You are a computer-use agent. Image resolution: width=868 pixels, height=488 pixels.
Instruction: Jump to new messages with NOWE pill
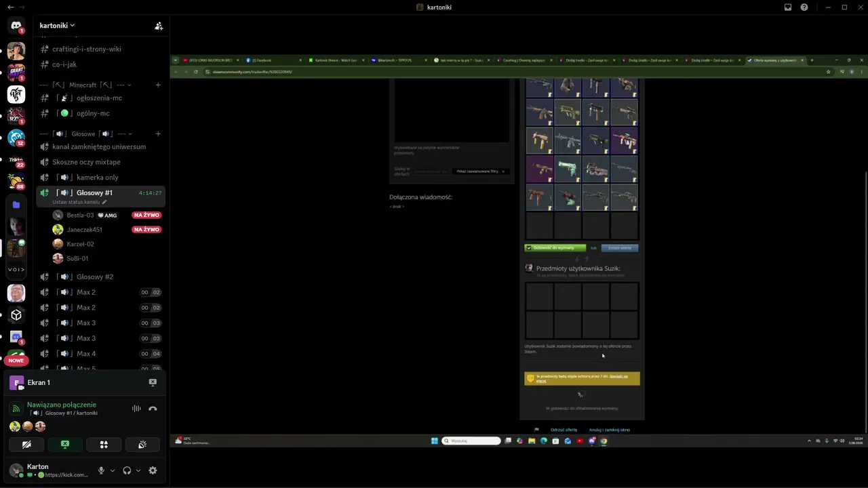coord(16,361)
